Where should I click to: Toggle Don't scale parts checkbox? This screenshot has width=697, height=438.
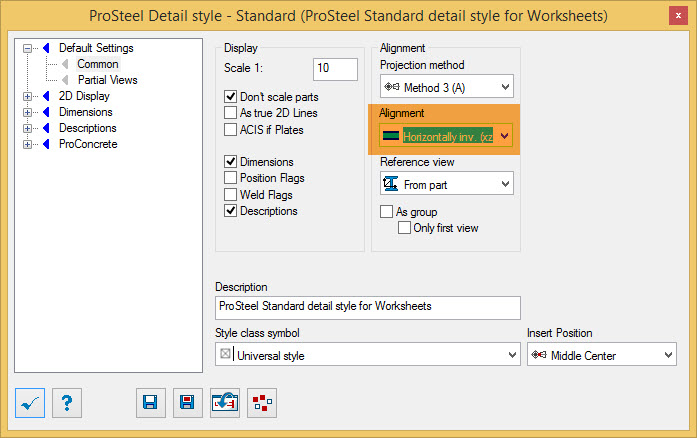(230, 96)
